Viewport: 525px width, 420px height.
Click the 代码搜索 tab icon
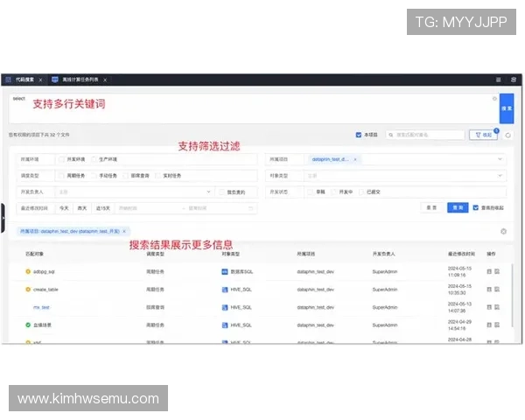(9, 80)
